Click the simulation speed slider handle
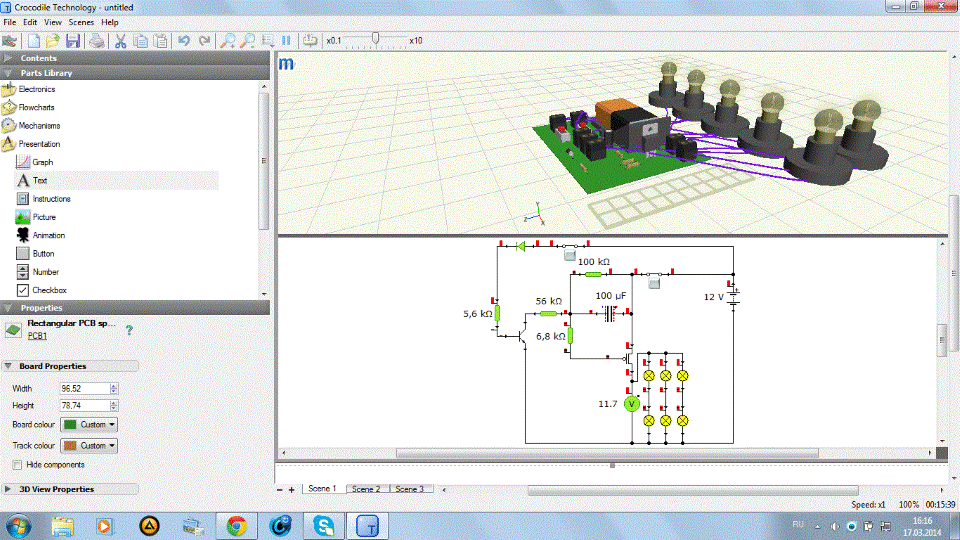 tap(376, 40)
